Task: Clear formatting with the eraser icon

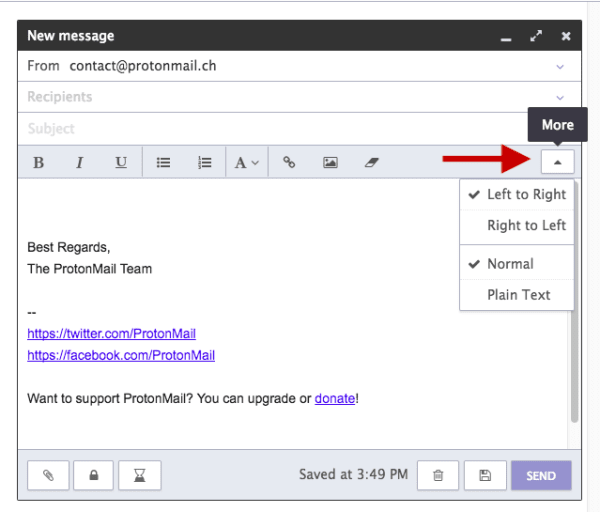Action: click(371, 163)
